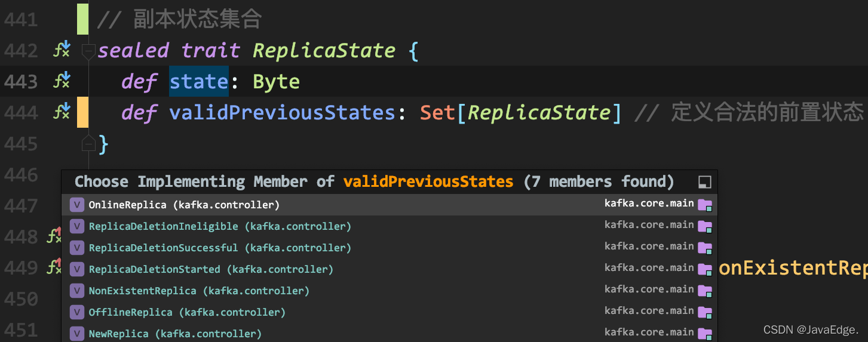This screenshot has width=868, height=342.
Task: Click the fold end marker at closing brace
Action: [x=88, y=144]
